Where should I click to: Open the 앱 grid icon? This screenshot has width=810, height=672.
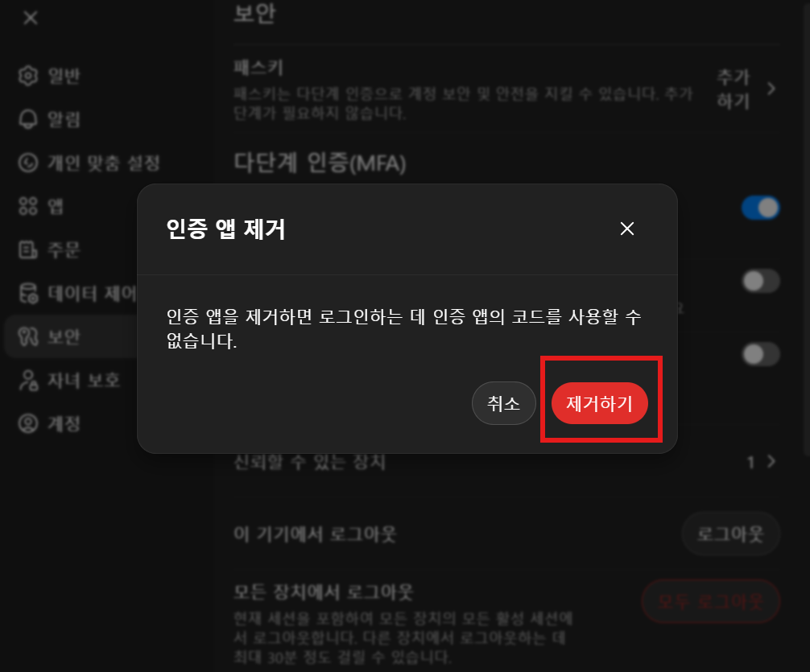click(28, 206)
